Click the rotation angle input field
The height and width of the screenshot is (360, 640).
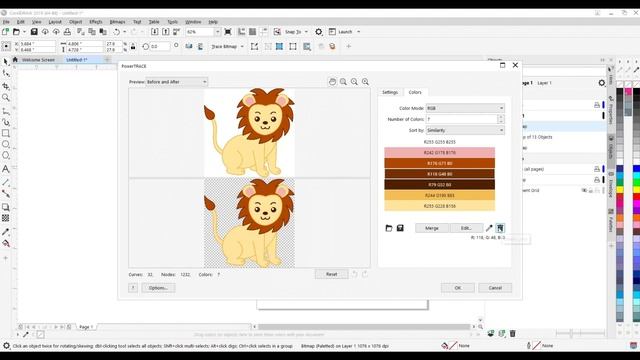[x=160, y=47]
